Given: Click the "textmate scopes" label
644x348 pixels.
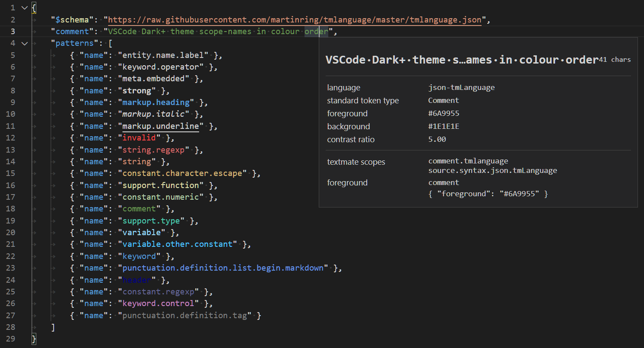Looking at the screenshot, I should click(x=356, y=162).
